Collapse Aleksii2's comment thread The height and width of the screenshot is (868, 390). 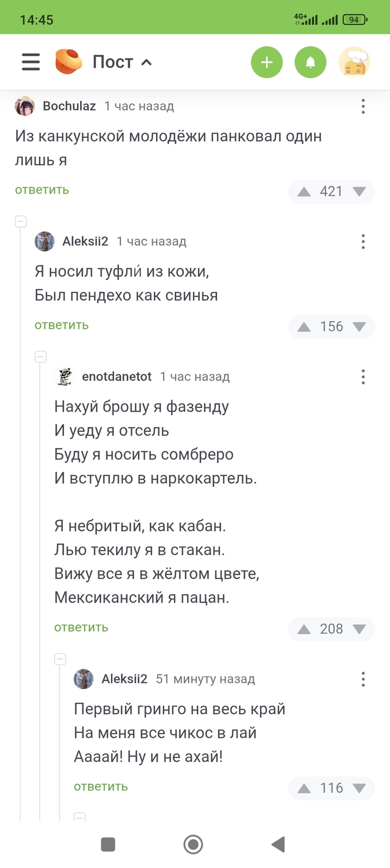(20, 221)
